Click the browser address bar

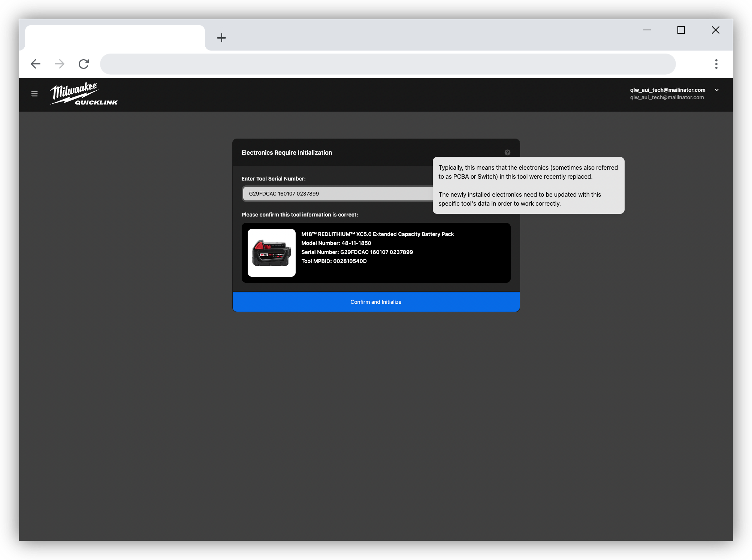point(388,64)
